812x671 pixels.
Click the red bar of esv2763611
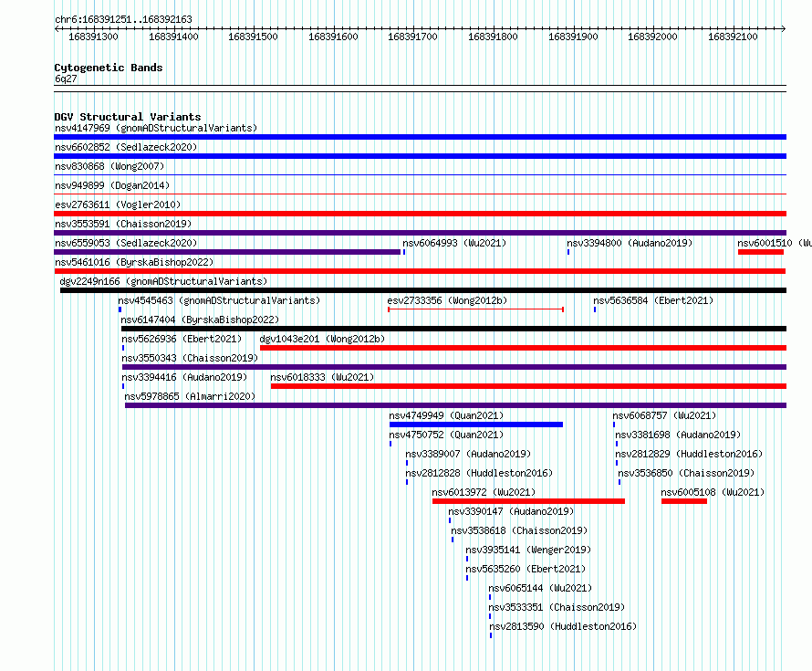click(420, 214)
